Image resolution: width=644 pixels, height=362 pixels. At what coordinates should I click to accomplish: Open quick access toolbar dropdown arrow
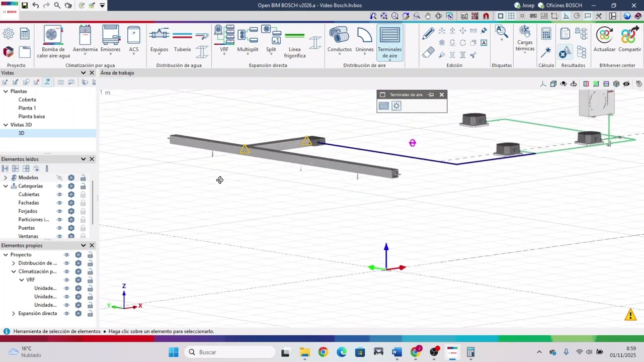point(102,6)
